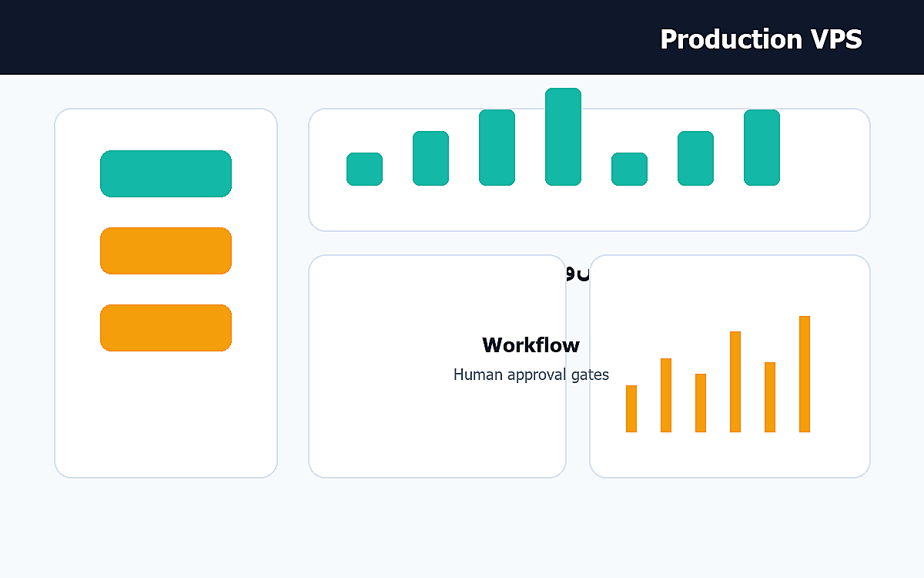The image size is (924, 578).
Task: Select the third orange bar in the chart
Action: tap(701, 403)
